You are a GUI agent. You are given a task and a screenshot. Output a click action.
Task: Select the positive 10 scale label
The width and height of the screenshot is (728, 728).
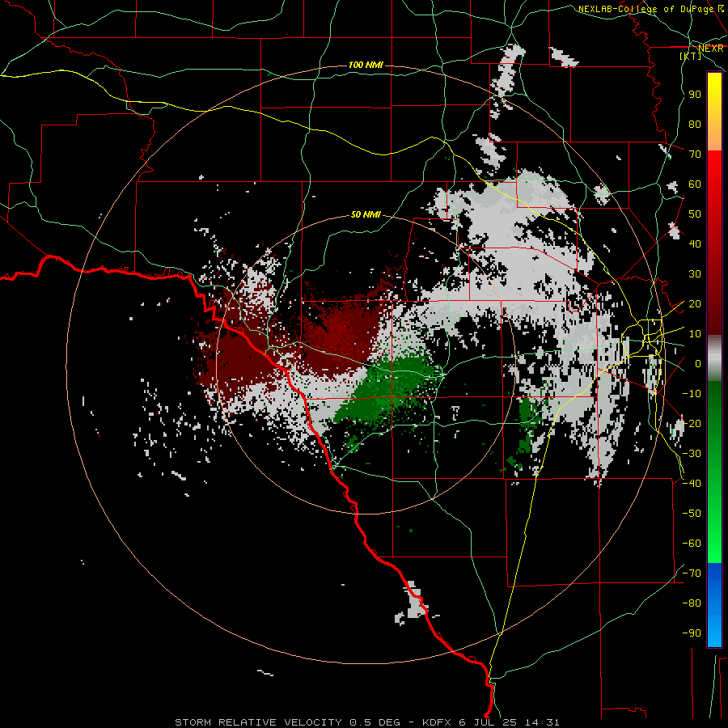pyautogui.click(x=695, y=334)
